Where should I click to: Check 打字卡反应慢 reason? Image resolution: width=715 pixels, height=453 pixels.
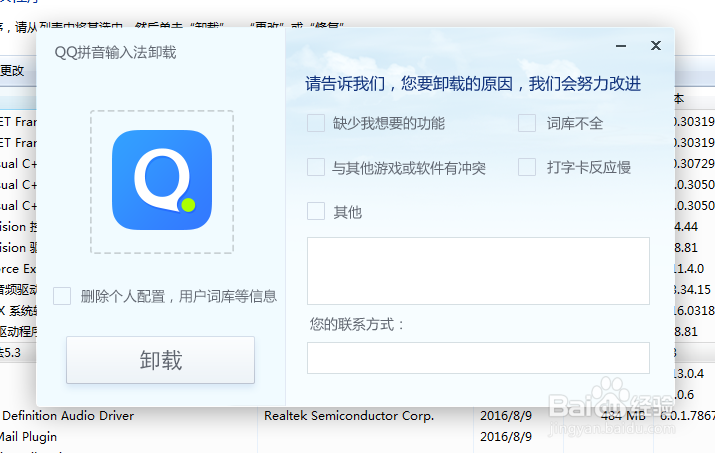tap(527, 167)
